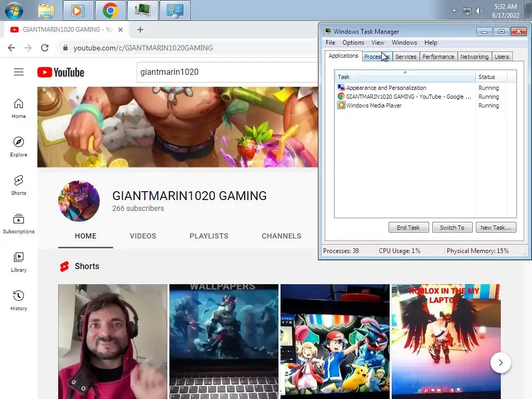The width and height of the screenshot is (532, 399).
Task: Play the WALLPAPERS laptop short
Action: tap(224, 341)
